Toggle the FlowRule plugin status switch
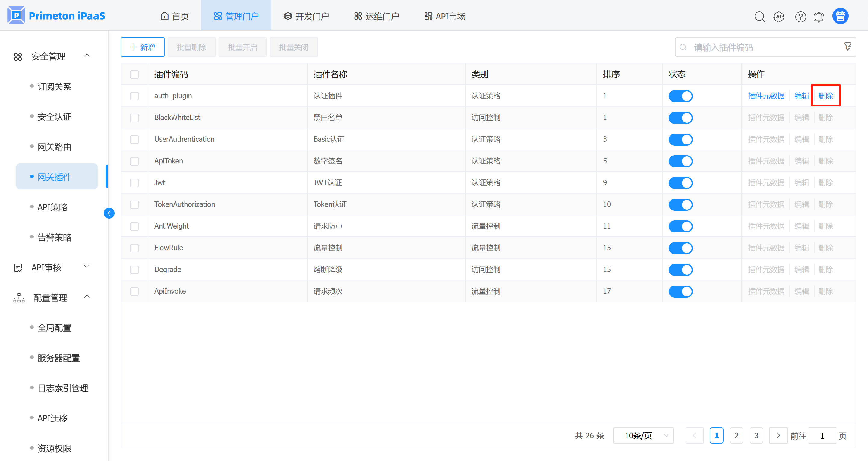Screen dimensions: 868x461 pos(680,248)
